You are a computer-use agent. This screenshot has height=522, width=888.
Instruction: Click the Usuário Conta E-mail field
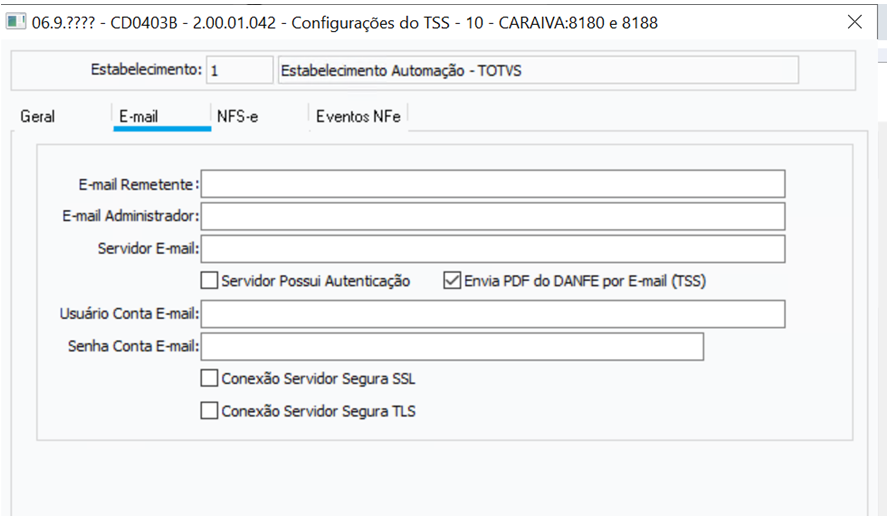tap(493, 314)
